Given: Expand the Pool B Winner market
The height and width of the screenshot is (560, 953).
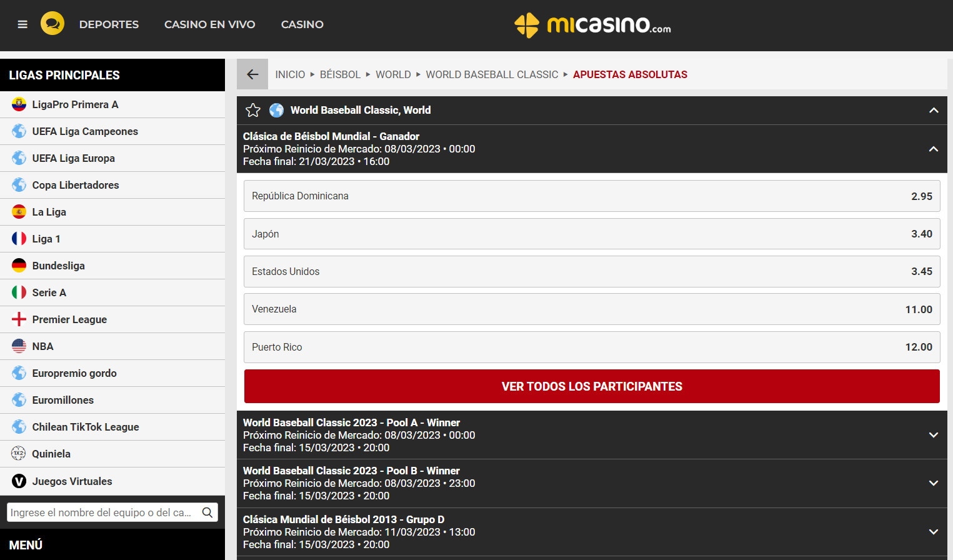Looking at the screenshot, I should [x=934, y=483].
